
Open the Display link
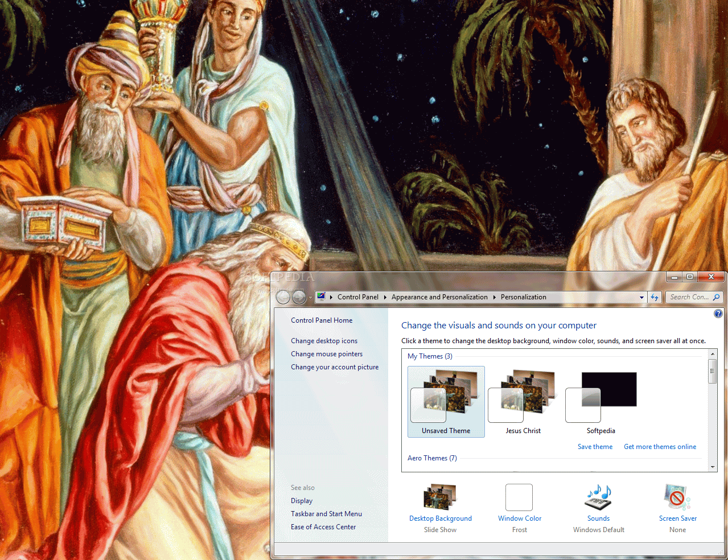(x=302, y=501)
